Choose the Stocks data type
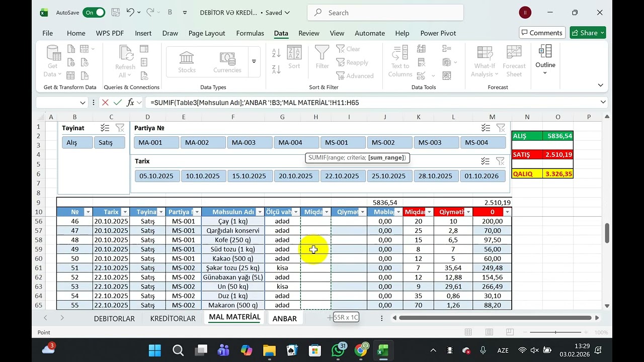The height and width of the screenshot is (362, 644). tap(187, 62)
